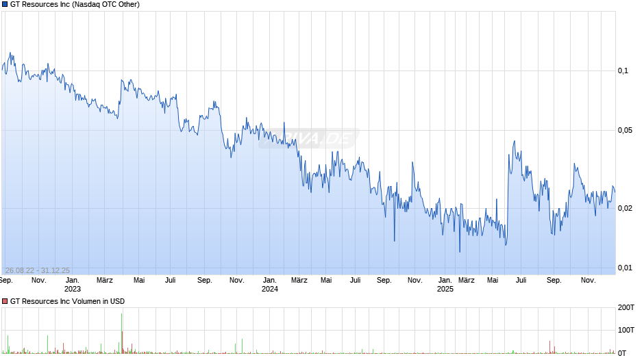Click the 0T volume axis label
Screen dimensions: 644x360
click(622, 353)
